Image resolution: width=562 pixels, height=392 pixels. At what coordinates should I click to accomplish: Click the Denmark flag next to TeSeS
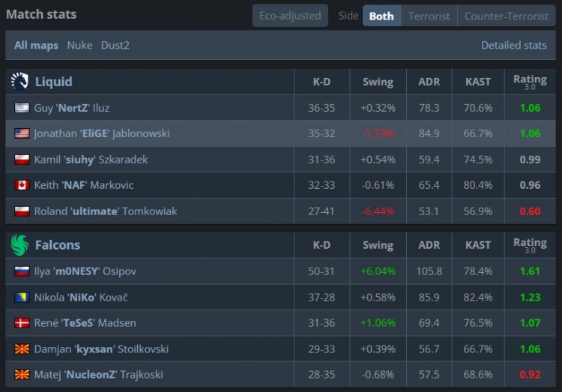point(22,323)
